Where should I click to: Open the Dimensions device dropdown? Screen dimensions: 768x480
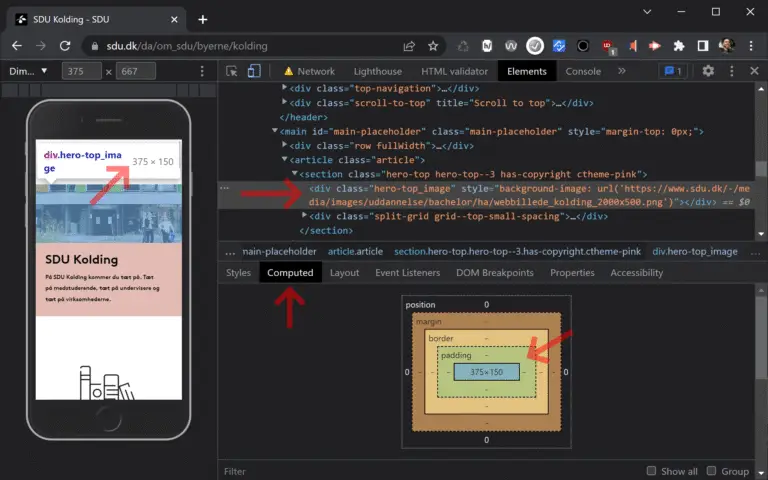28,72
